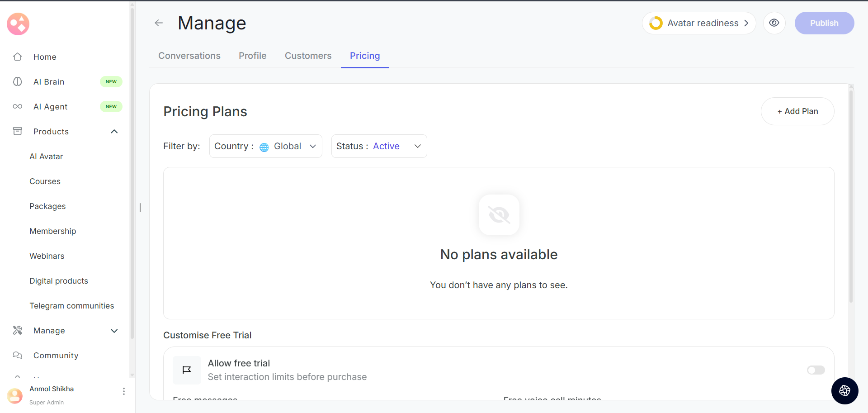Switch to the Customers tab

click(308, 56)
